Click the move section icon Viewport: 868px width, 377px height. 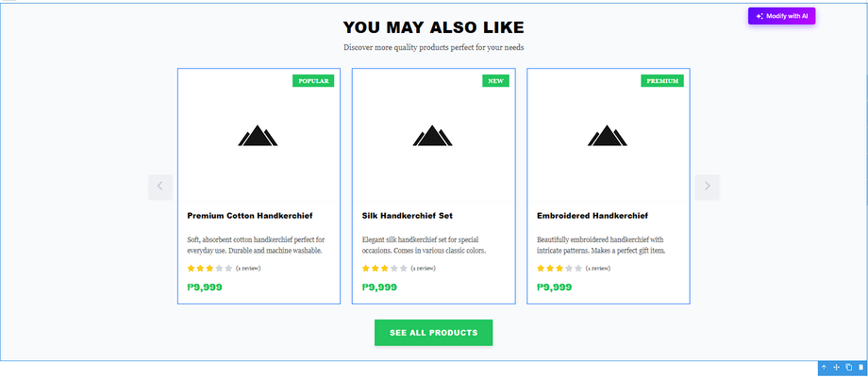[x=836, y=368]
